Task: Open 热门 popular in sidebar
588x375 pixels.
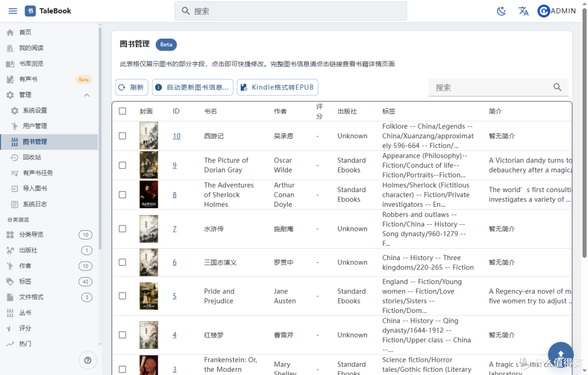Action: pos(49,344)
